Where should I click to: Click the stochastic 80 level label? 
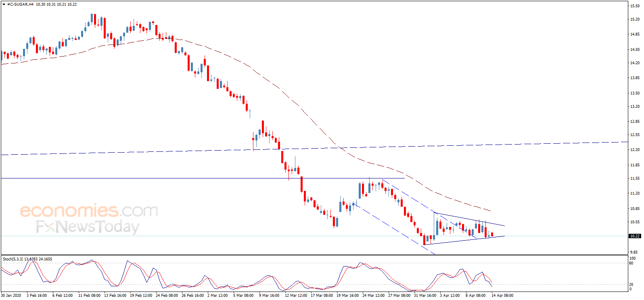tap(631, 263)
